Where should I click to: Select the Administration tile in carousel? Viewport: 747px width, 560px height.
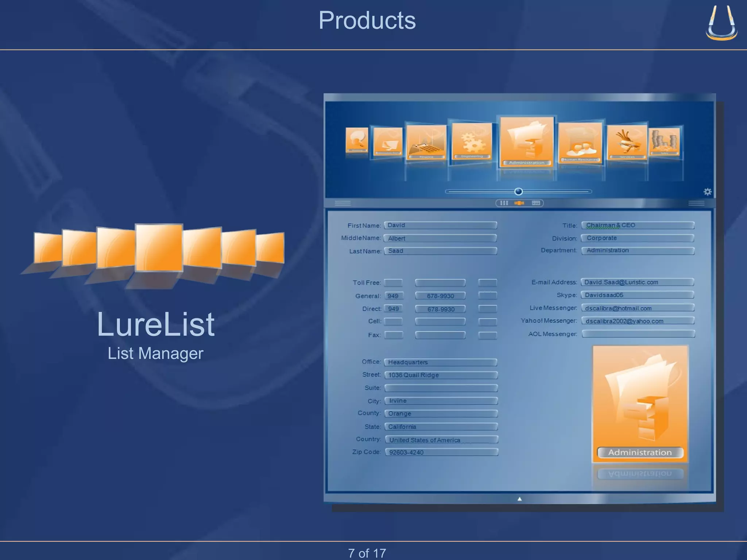[x=526, y=141]
